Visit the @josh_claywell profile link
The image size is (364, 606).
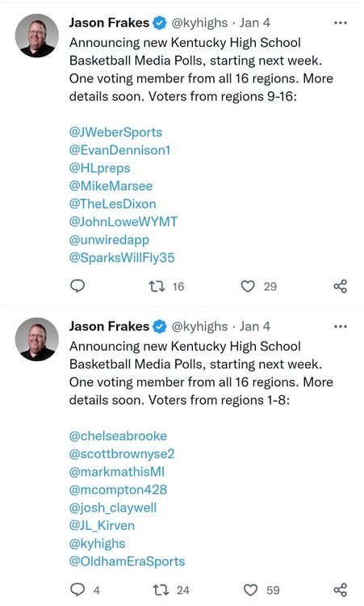(x=113, y=508)
